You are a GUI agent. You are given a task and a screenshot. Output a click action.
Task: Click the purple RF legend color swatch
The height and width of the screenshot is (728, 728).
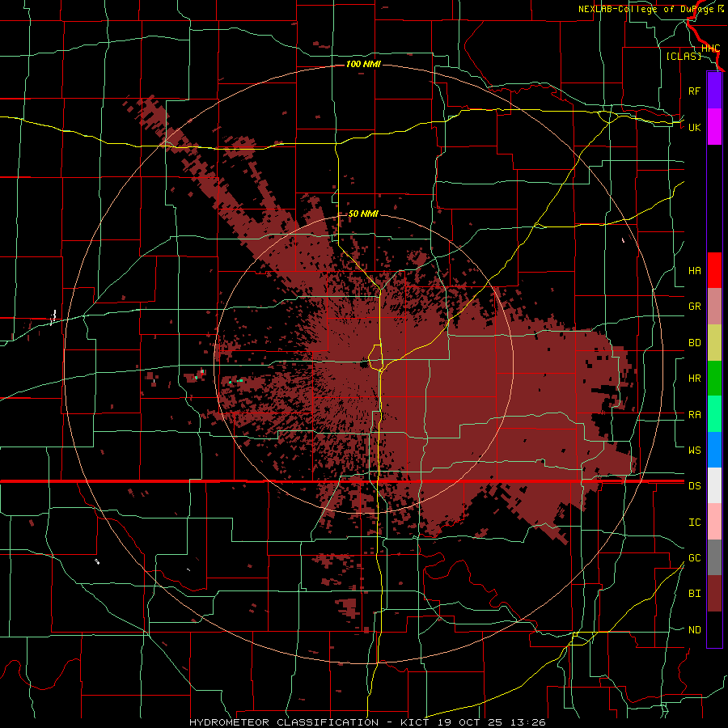[714, 91]
